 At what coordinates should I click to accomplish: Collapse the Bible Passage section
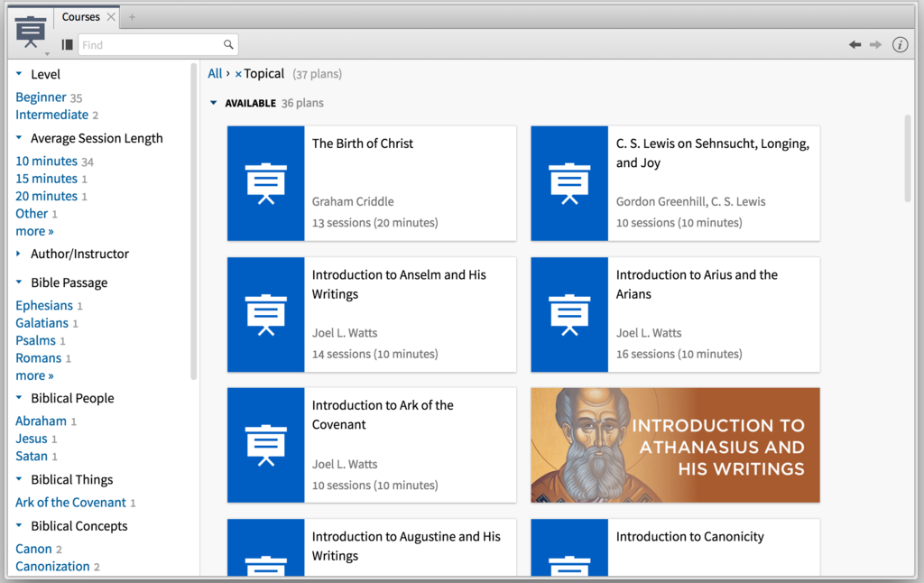pos(19,282)
